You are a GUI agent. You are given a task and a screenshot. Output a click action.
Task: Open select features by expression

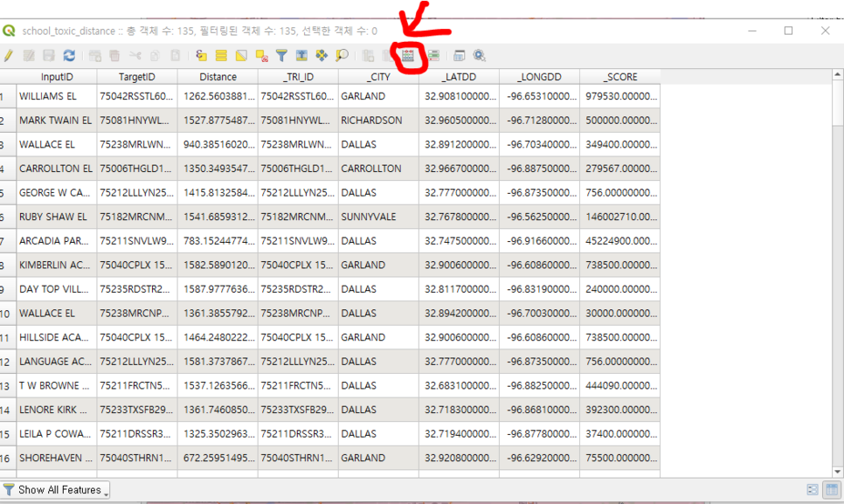coord(201,55)
